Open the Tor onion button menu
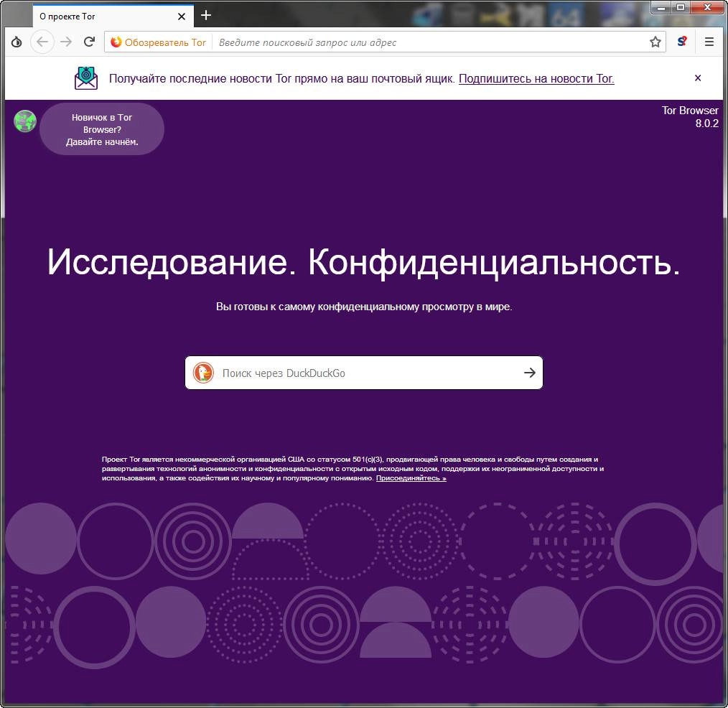 point(17,42)
